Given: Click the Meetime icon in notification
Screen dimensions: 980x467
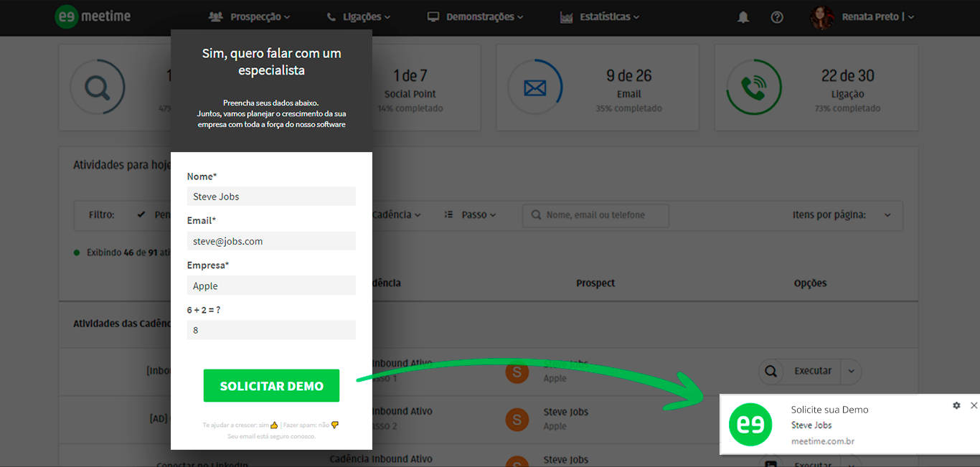Looking at the screenshot, I should click(x=750, y=425).
